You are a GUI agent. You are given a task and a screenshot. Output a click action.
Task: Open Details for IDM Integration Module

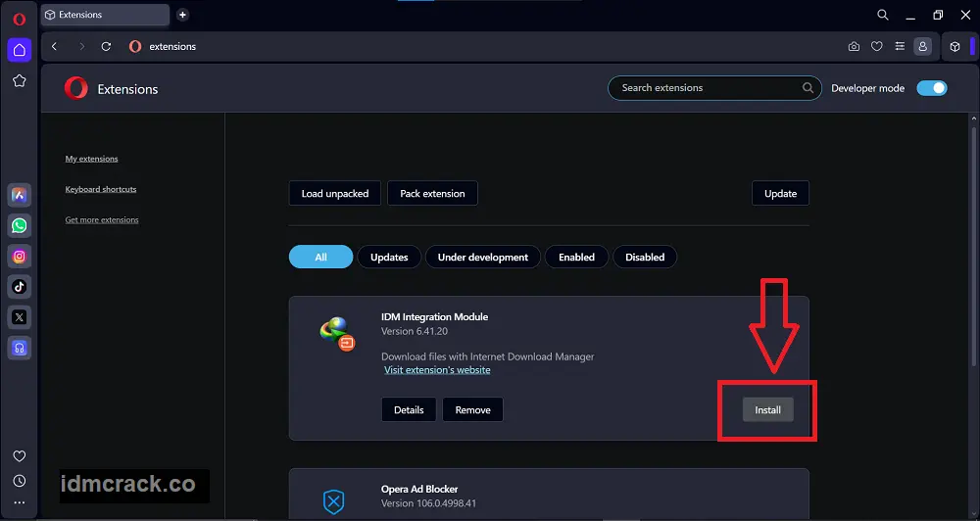[409, 409]
